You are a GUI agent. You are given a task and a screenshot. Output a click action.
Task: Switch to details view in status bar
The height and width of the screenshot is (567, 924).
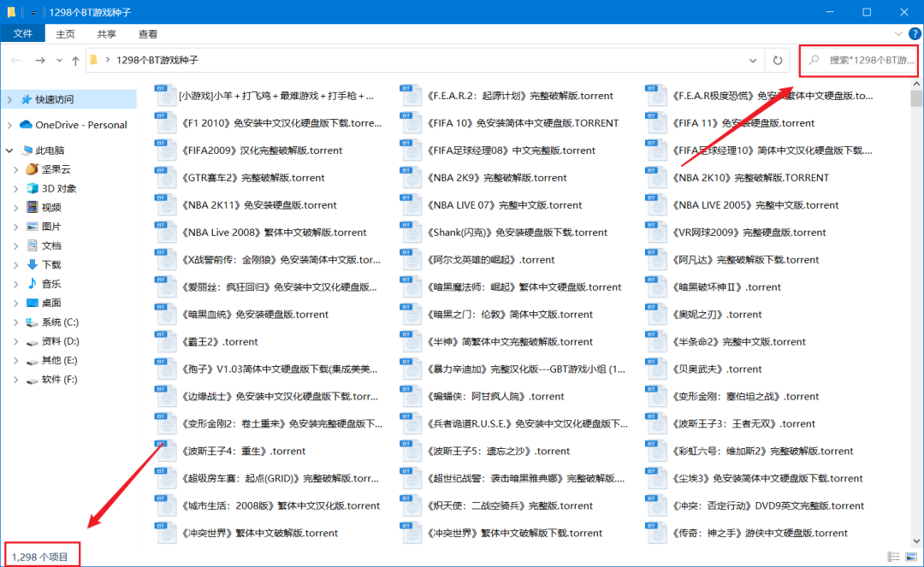[893, 557]
